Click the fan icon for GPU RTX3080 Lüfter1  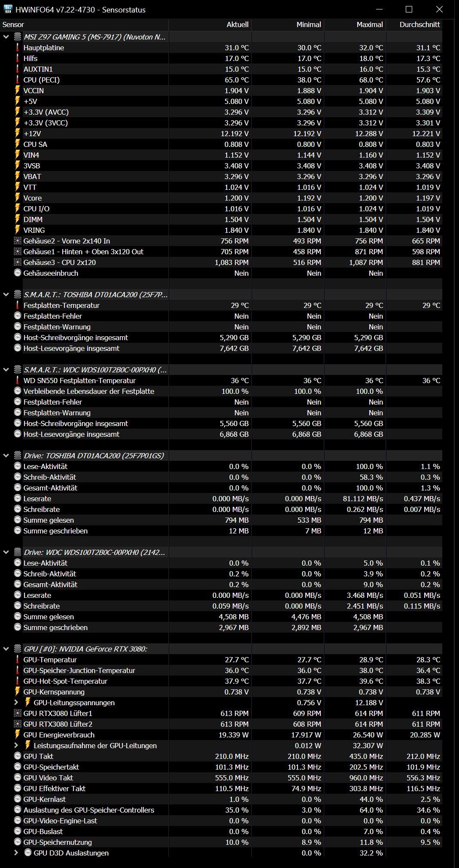pos(18,713)
